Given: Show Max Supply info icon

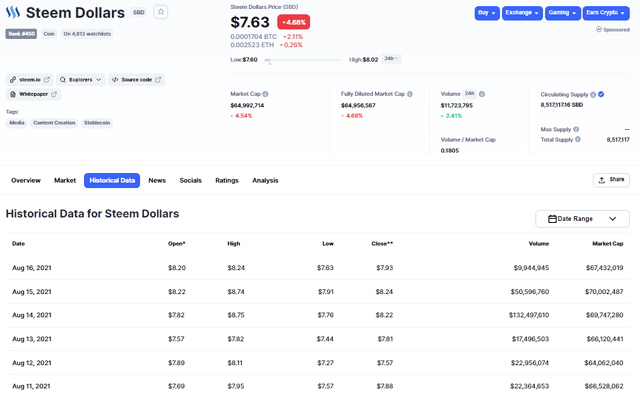Looking at the screenshot, I should tap(576, 129).
